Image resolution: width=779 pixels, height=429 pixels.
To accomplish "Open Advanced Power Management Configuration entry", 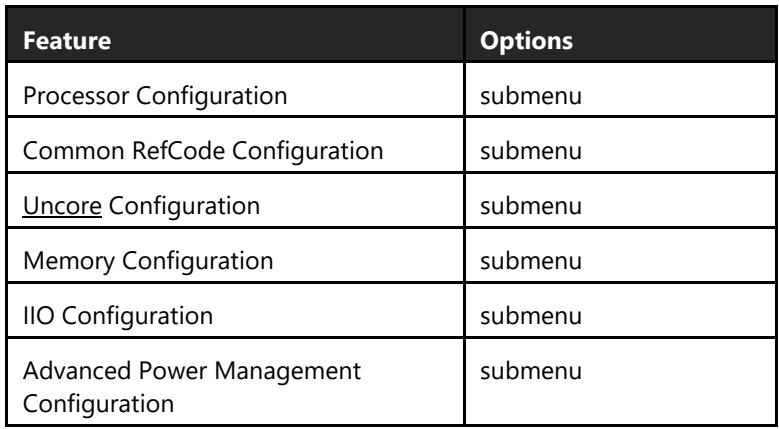I will [192, 387].
